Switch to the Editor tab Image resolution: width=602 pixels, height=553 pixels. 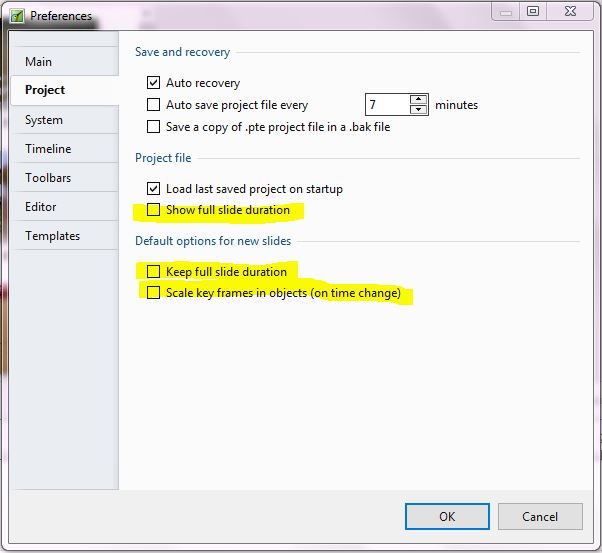[x=41, y=207]
